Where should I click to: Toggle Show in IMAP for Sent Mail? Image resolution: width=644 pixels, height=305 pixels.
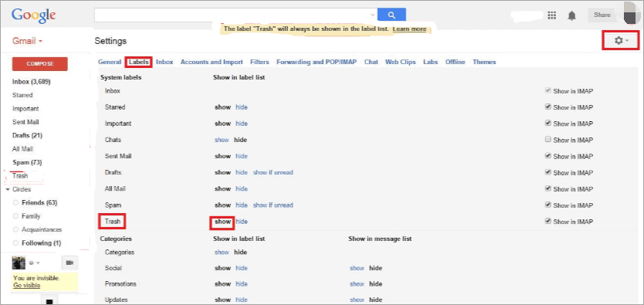click(547, 156)
